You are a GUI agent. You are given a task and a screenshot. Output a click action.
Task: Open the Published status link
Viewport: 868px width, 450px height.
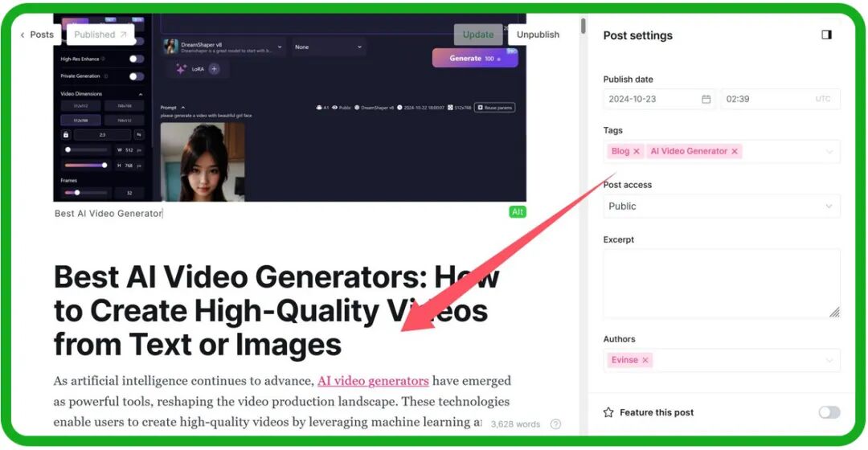(x=100, y=35)
